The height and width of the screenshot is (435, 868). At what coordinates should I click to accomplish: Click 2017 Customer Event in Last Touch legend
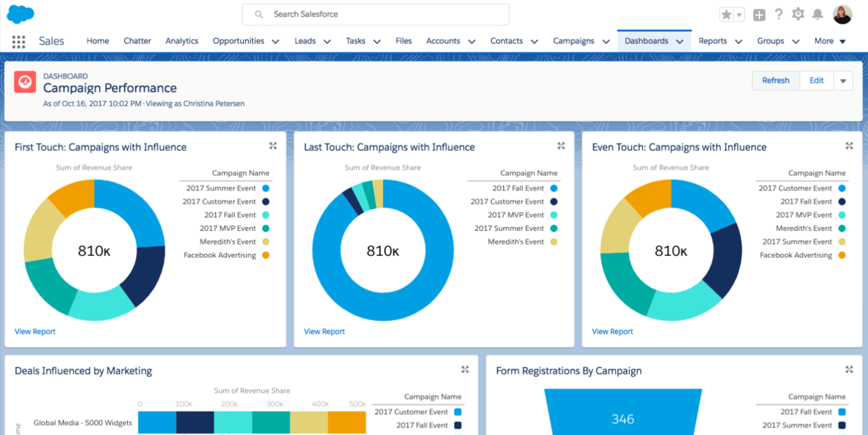507,202
